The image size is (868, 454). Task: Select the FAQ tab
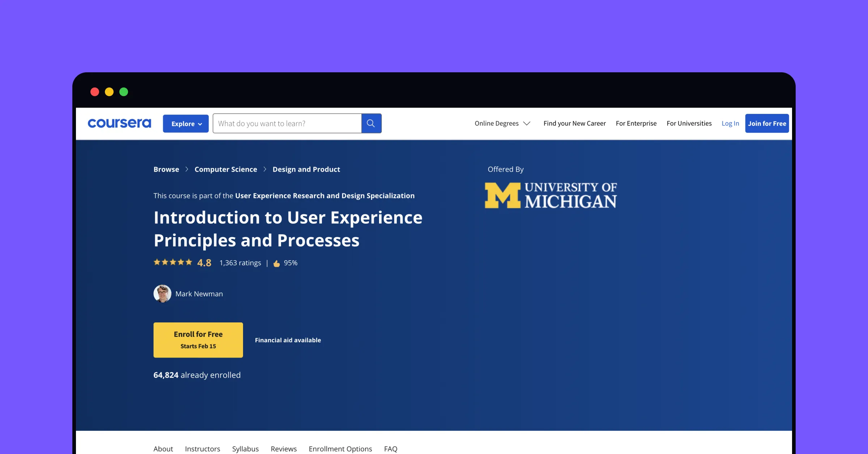pyautogui.click(x=391, y=449)
